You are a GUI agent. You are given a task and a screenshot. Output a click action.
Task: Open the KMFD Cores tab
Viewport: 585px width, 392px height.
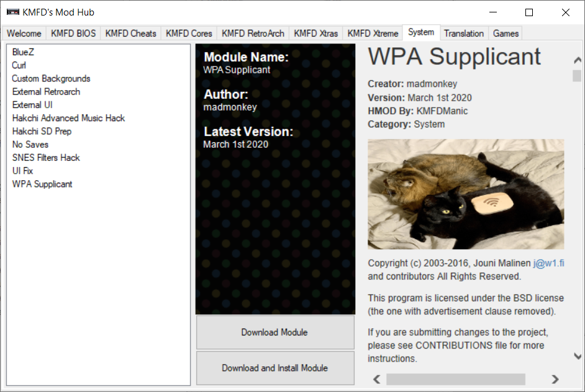(189, 33)
